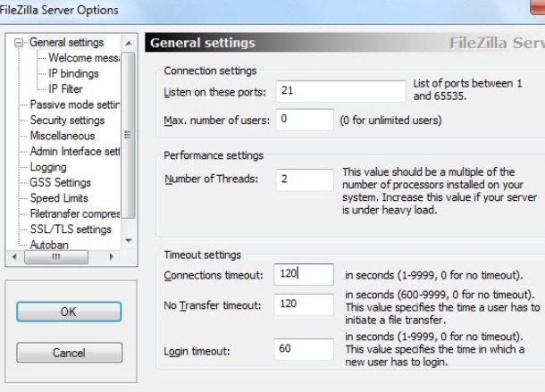Open the Welcome message settings page
This screenshot has width=545, height=392.
[84, 58]
